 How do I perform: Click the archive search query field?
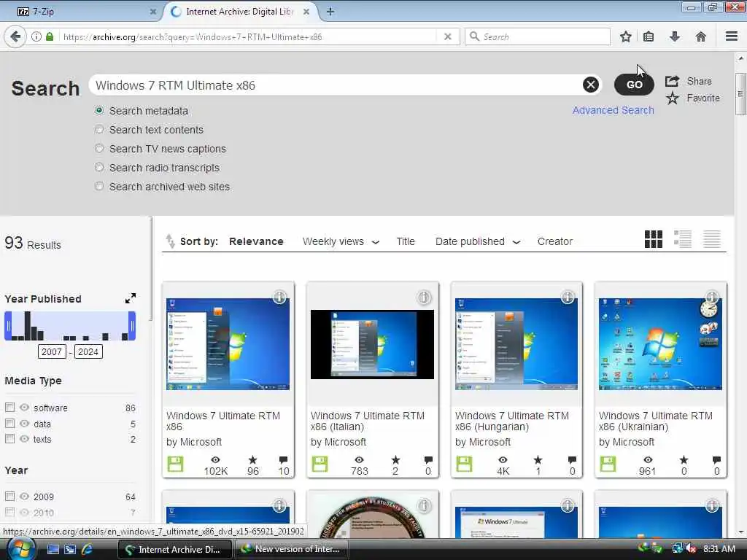[x=337, y=85]
